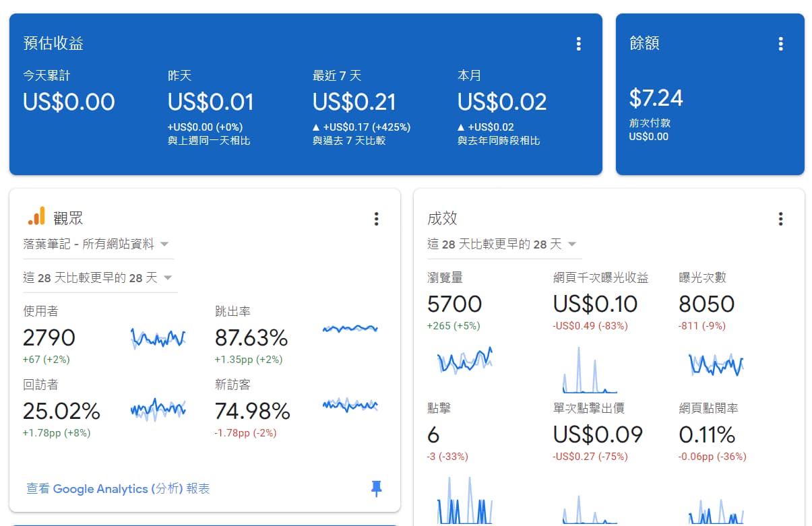Click the pin icon on 觀眾 card
Viewport: 812px width, 526px height.
(377, 489)
